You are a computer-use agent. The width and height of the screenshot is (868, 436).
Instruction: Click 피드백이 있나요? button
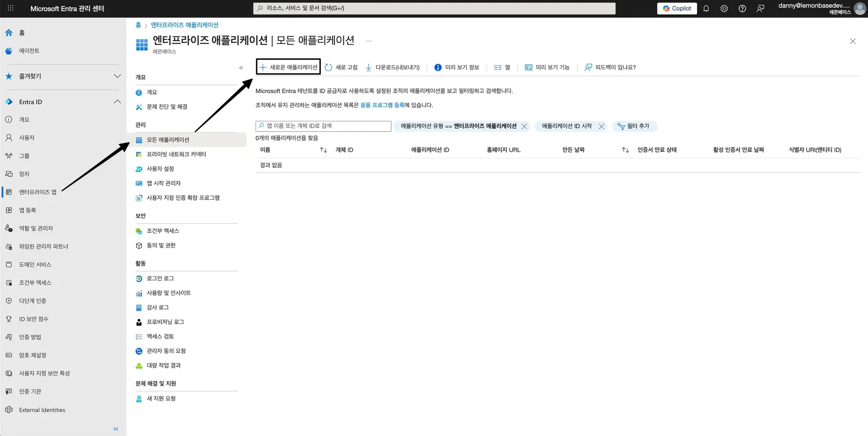[610, 67]
